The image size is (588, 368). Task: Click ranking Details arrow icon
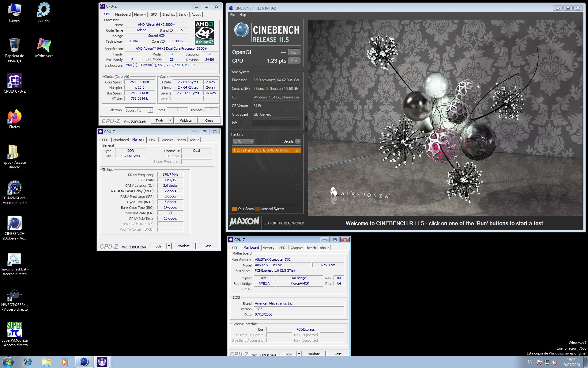tap(298, 141)
